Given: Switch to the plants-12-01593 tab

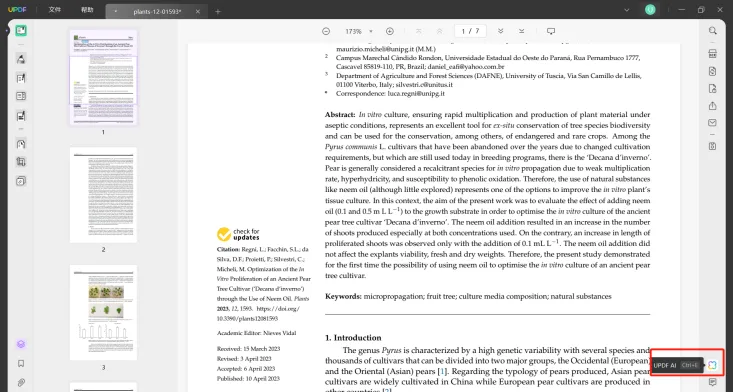Looking at the screenshot, I should point(157,12).
